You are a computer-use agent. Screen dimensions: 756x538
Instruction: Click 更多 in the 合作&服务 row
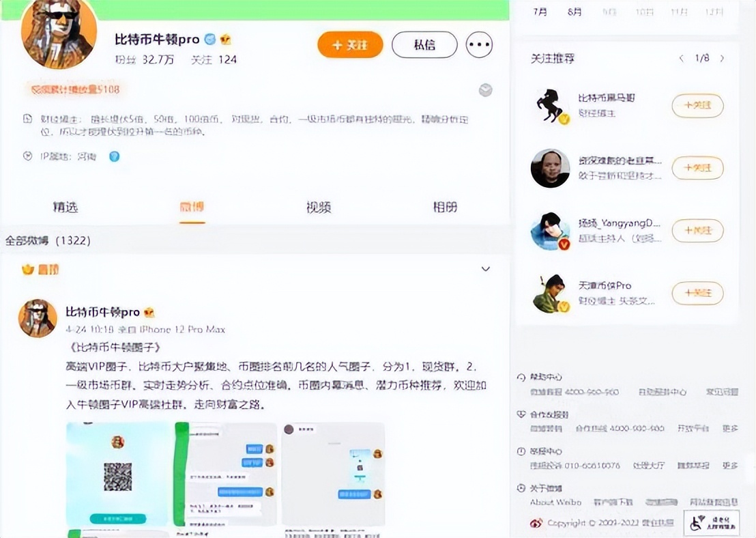pos(730,428)
